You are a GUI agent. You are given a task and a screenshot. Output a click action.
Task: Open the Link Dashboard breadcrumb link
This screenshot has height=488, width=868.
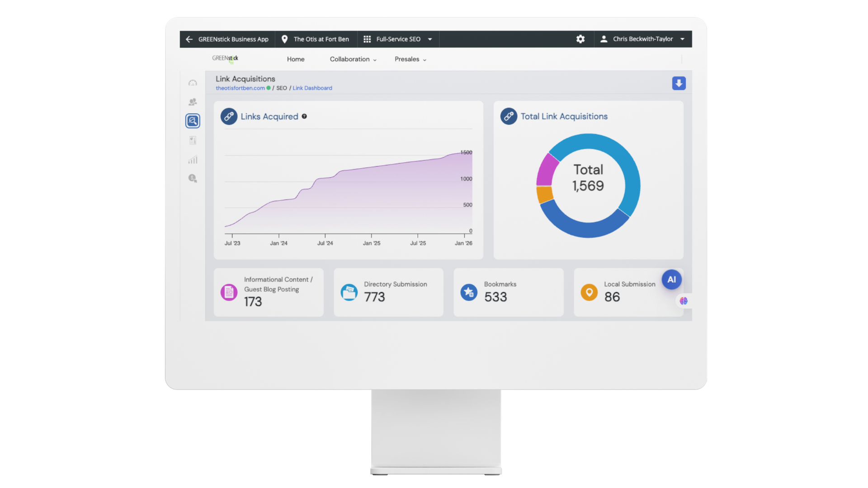click(x=312, y=88)
